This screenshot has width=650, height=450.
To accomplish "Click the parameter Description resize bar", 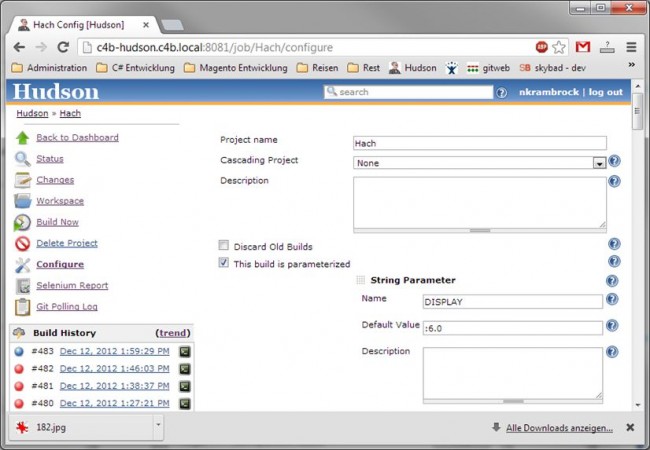I will tap(513, 401).
